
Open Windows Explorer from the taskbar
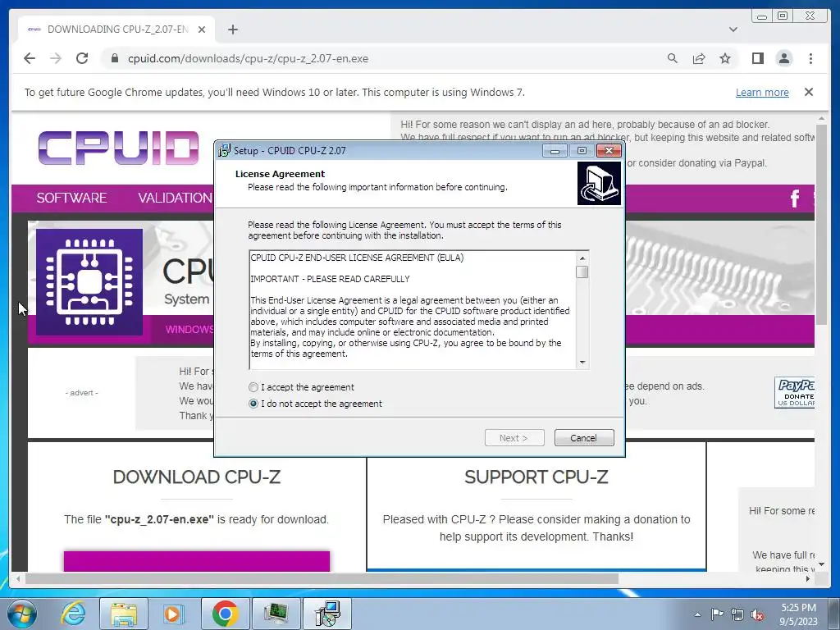123,614
